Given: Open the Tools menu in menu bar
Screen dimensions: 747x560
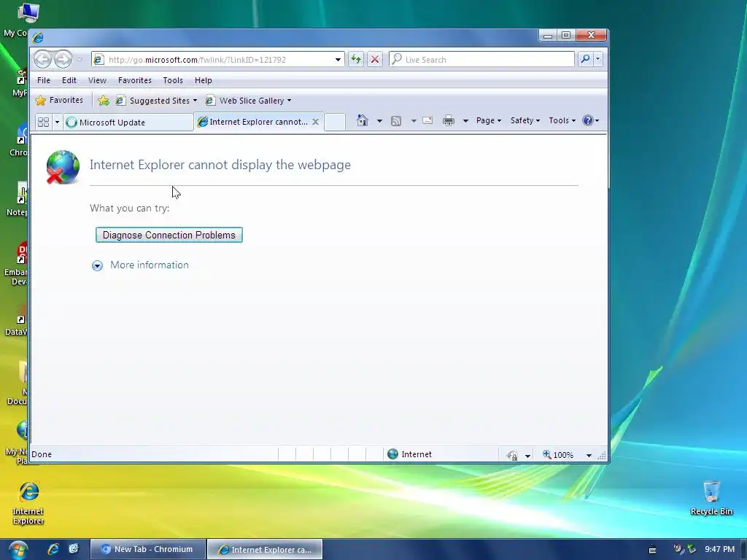Looking at the screenshot, I should (x=173, y=80).
